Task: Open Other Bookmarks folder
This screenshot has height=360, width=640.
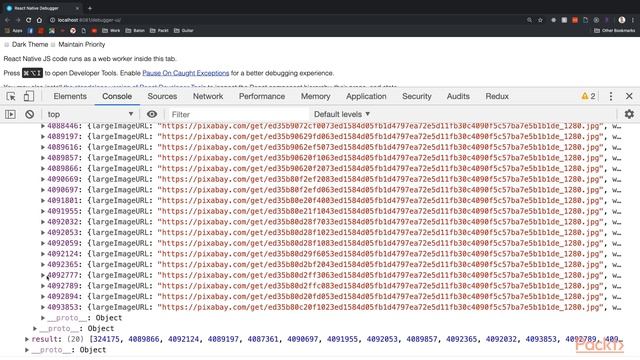Action: [x=614, y=31]
